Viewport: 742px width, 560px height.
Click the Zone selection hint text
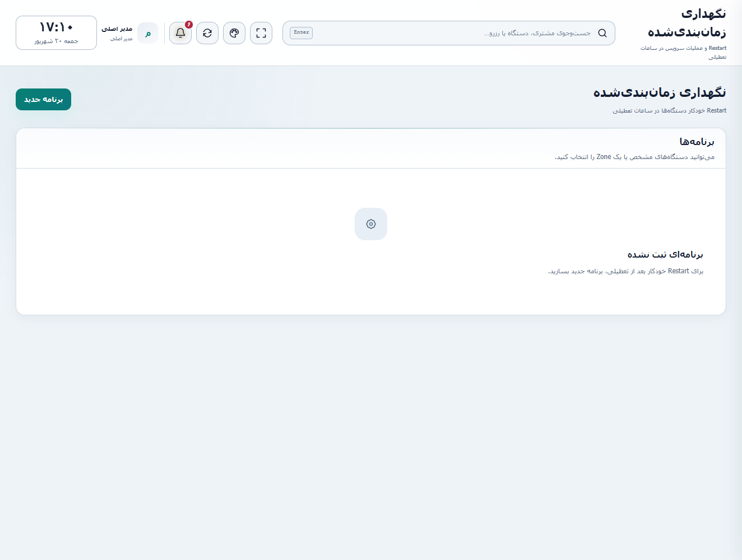click(634, 157)
